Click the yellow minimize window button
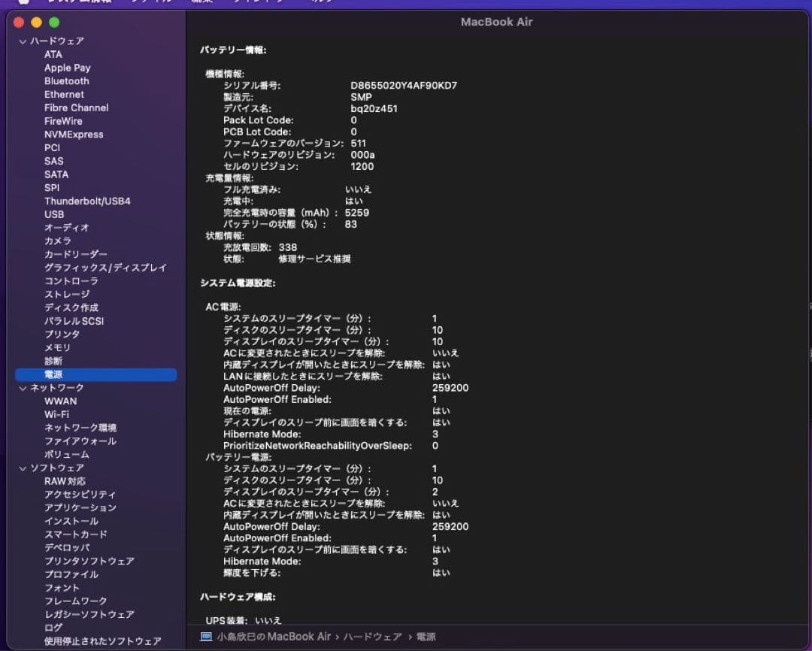 (x=36, y=23)
